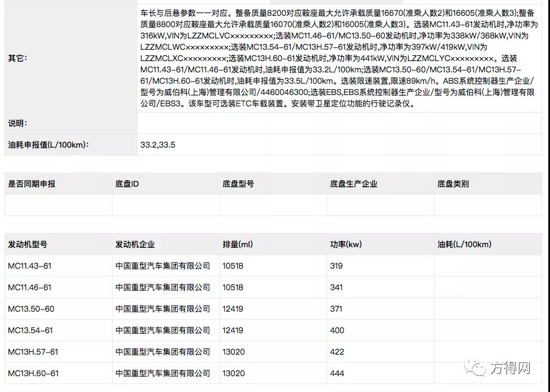Click the engine model MC11.43-61 cell
Screen dimensions: 550x392
[x=28, y=266]
